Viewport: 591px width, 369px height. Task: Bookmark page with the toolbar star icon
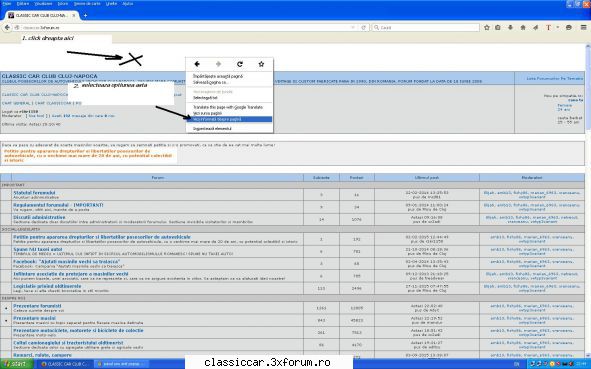[487, 28]
